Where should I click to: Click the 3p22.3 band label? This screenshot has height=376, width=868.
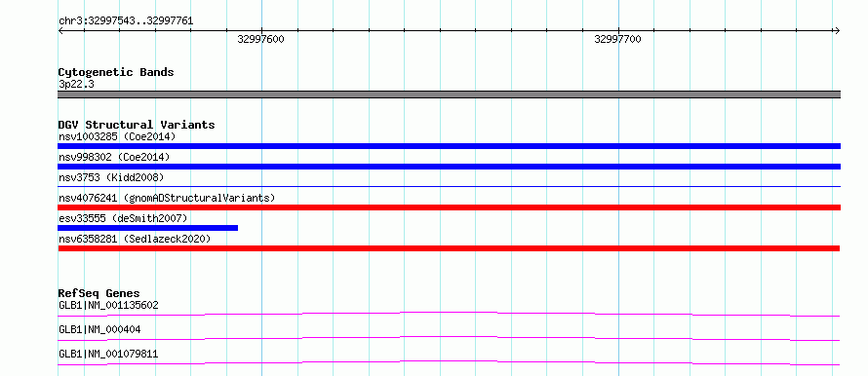(x=75, y=85)
